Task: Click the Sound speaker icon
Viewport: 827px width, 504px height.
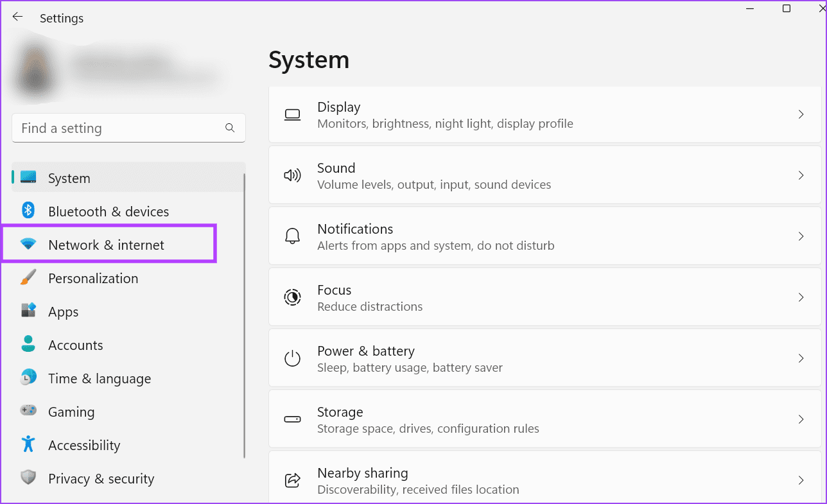Action: pos(292,176)
